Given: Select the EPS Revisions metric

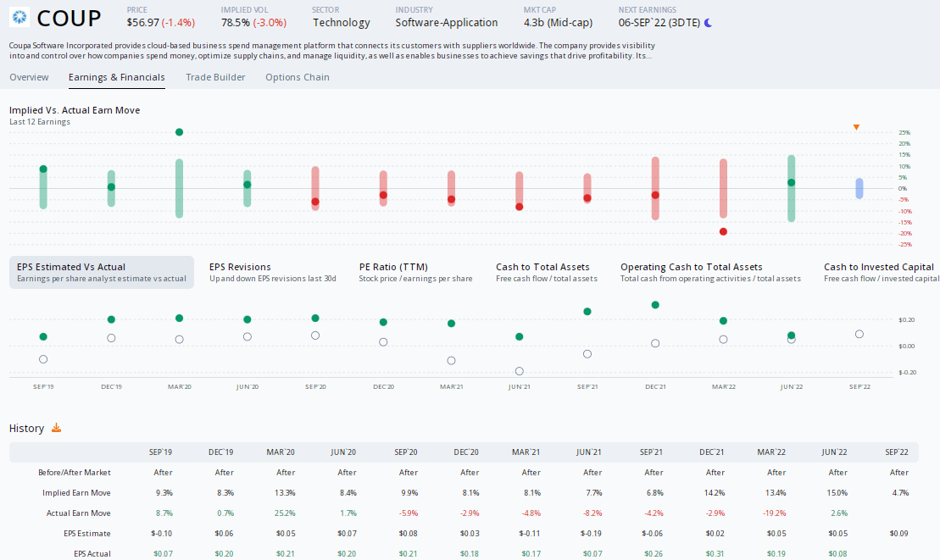Looking at the screenshot, I should coord(273,273).
